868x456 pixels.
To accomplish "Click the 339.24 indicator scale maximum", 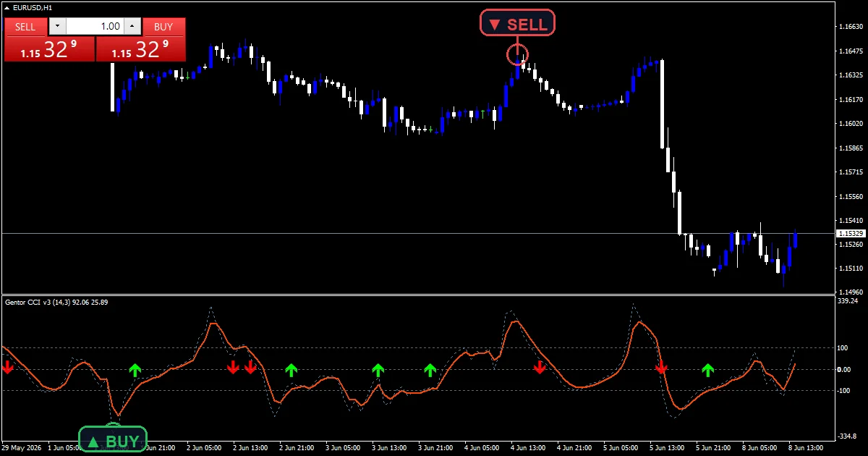I will click(848, 300).
